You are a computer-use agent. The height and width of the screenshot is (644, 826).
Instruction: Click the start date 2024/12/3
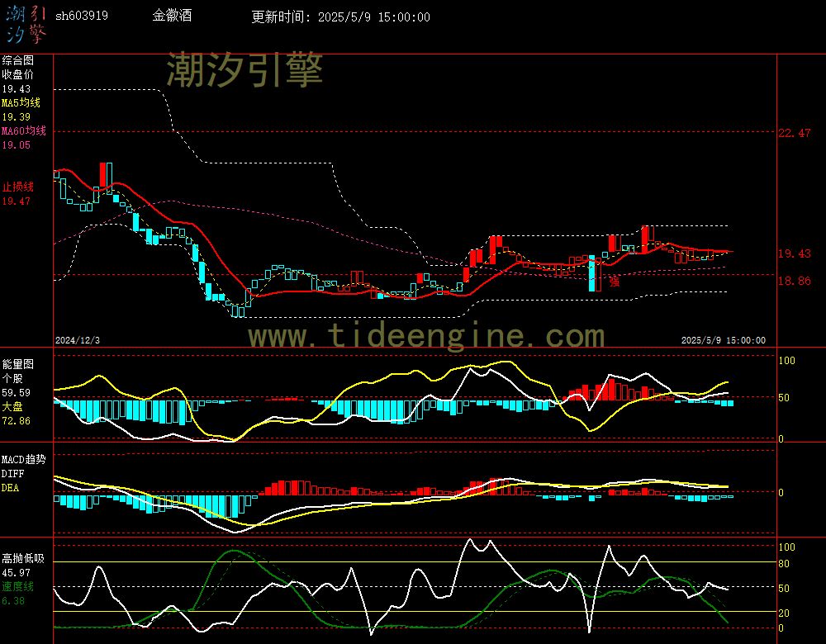click(x=78, y=340)
